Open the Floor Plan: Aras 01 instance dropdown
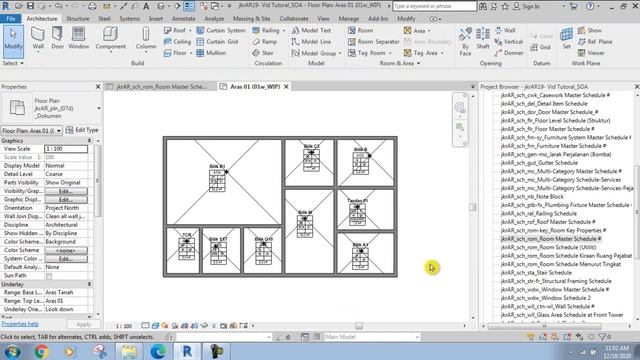The width and height of the screenshot is (640, 360). (59, 131)
